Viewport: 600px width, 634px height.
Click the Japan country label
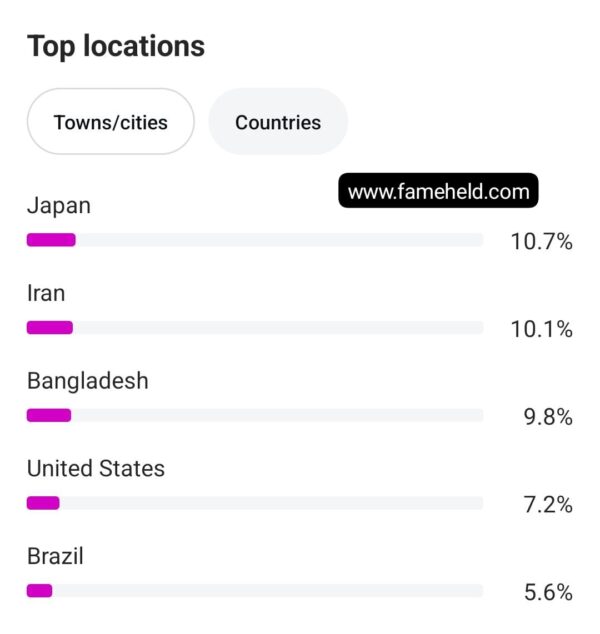pyautogui.click(x=59, y=206)
